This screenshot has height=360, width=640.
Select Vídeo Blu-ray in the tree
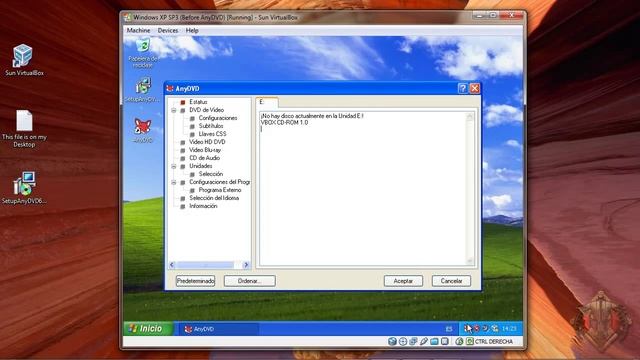tap(205, 150)
